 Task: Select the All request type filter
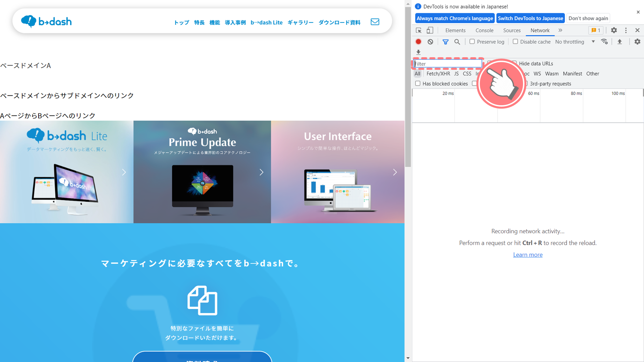pyautogui.click(x=417, y=74)
